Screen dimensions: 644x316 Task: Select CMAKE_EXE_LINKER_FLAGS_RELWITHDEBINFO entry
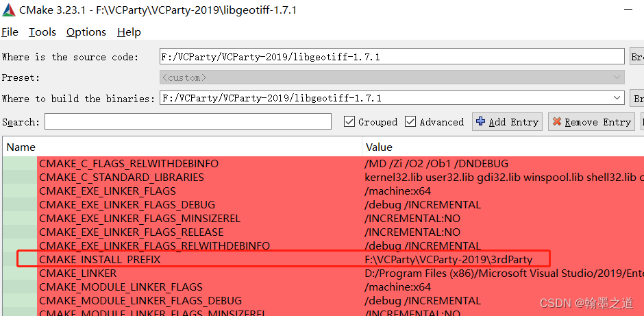[x=154, y=245]
